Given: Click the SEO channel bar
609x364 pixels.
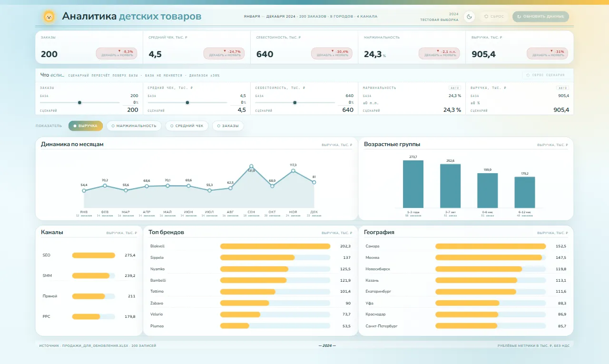Looking at the screenshot, I should pyautogui.click(x=94, y=256).
